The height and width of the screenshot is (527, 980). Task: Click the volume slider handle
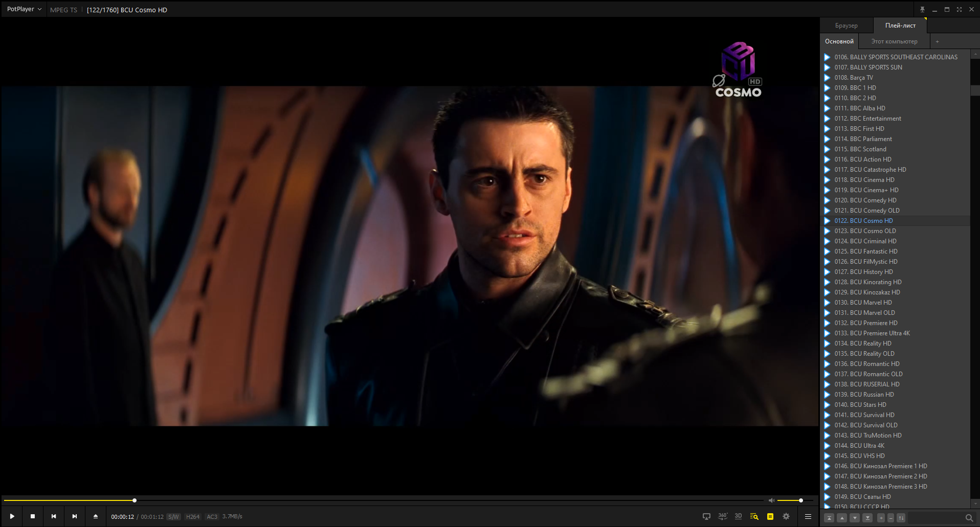pos(801,500)
